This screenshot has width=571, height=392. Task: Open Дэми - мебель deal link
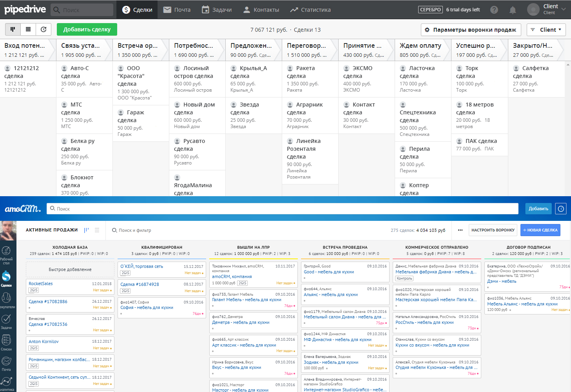(502, 281)
